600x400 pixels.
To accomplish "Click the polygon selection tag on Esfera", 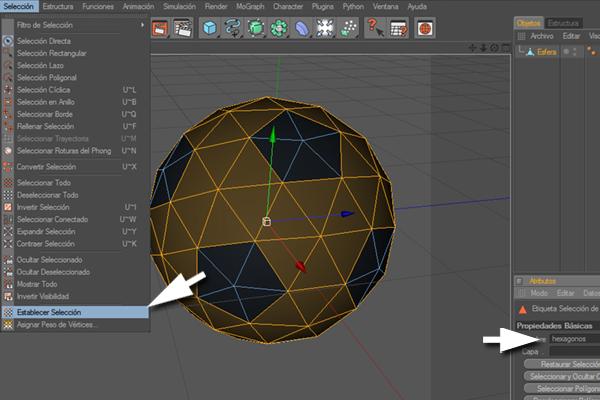I will 592,51.
